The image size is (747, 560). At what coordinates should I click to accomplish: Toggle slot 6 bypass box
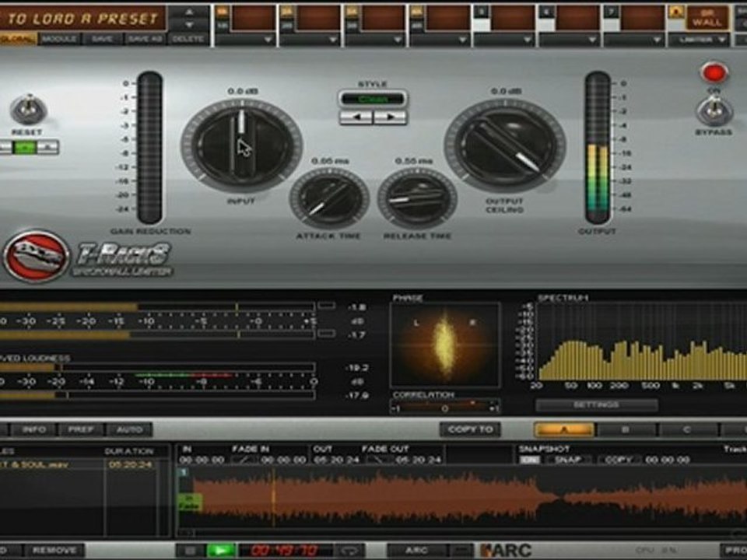click(x=546, y=25)
